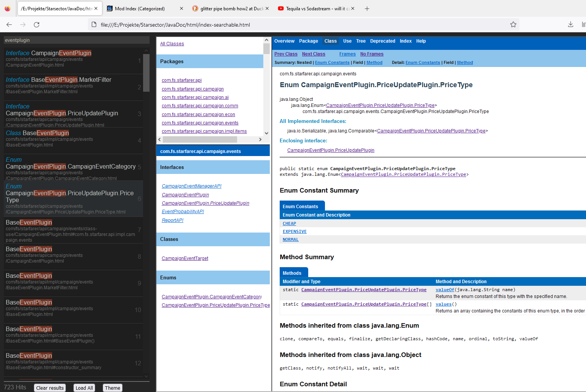Open the NORMAL enum constant

(290, 240)
